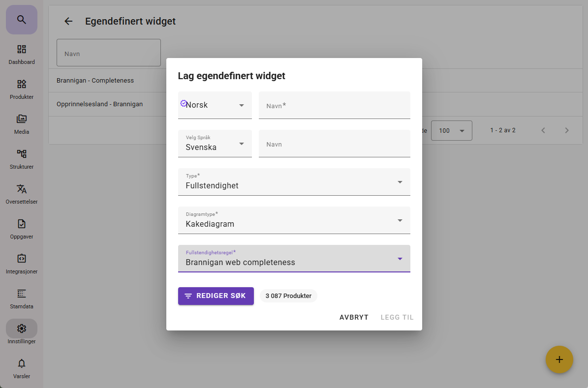Screen dimensions: 588x388
Task: Open Integrasjoner in the sidebar
Action: point(22,259)
